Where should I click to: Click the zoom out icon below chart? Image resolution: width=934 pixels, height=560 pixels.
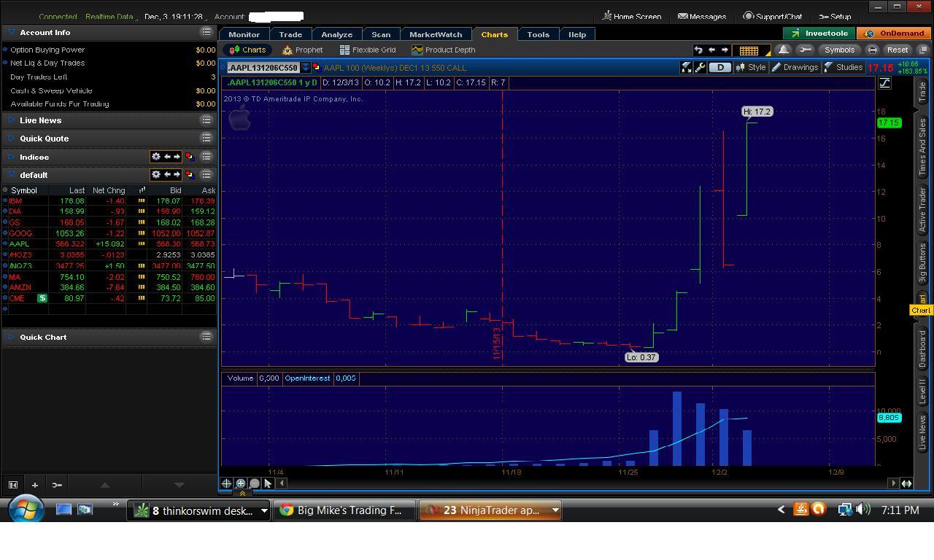(x=254, y=483)
